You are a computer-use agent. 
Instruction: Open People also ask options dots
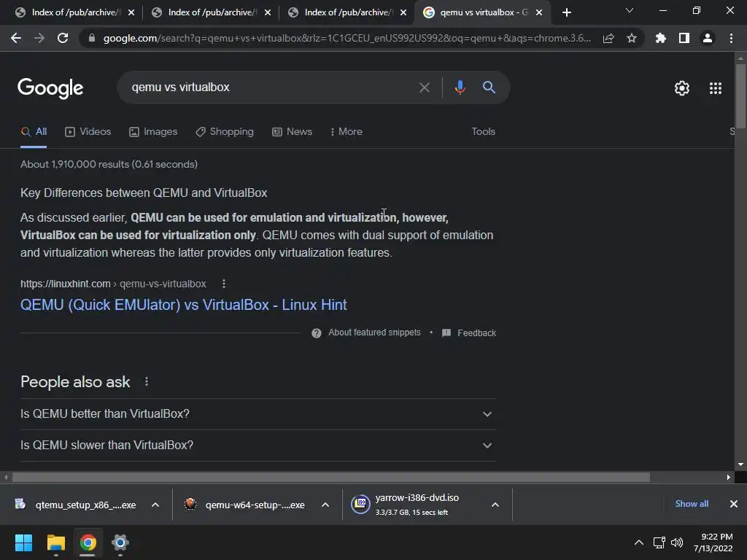[147, 382]
